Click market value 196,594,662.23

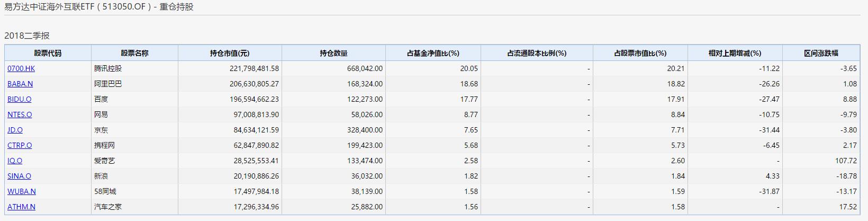(255, 99)
